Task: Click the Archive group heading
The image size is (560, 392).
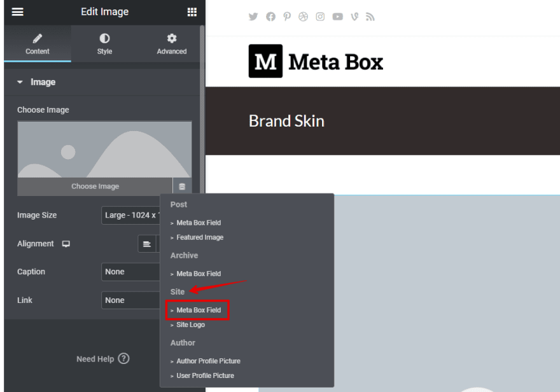Action: 184,256
